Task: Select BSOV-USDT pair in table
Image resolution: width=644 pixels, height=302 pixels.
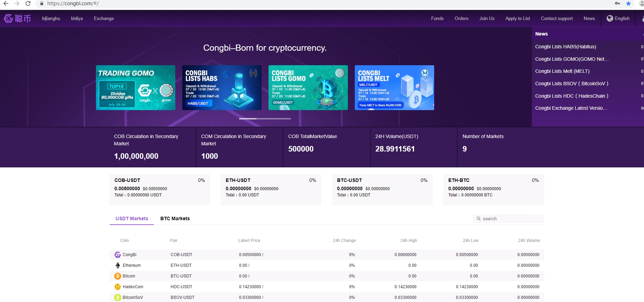Action: [183, 298]
